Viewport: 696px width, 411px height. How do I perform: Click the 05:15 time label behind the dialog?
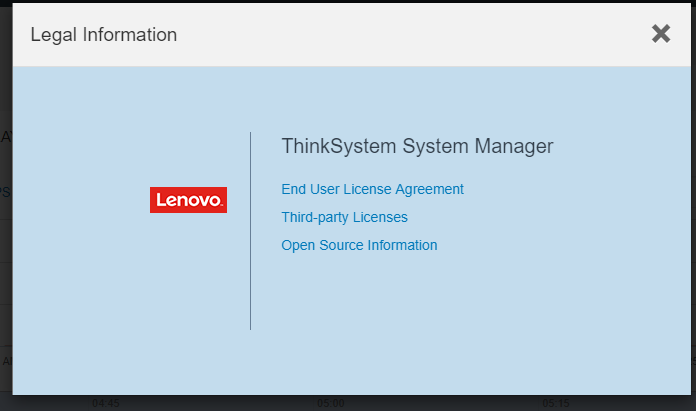click(x=556, y=403)
